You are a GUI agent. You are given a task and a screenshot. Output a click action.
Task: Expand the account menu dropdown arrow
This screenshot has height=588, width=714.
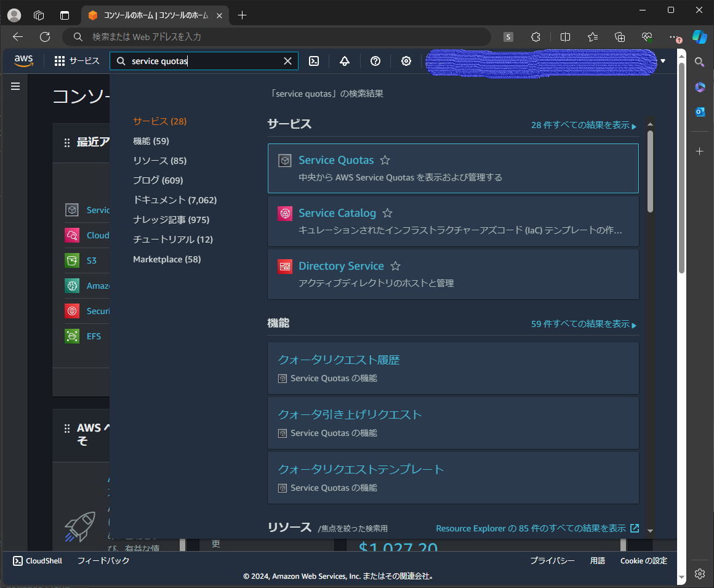point(663,62)
